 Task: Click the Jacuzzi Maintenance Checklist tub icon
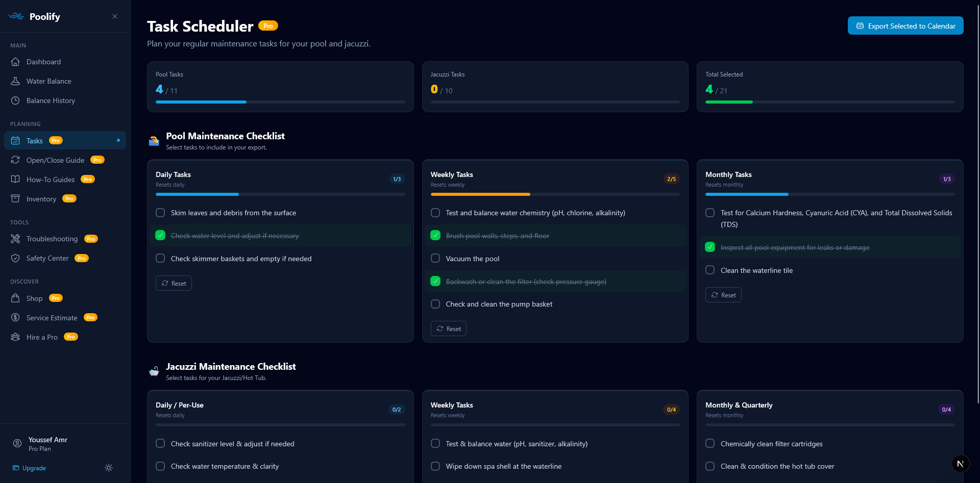(x=154, y=371)
